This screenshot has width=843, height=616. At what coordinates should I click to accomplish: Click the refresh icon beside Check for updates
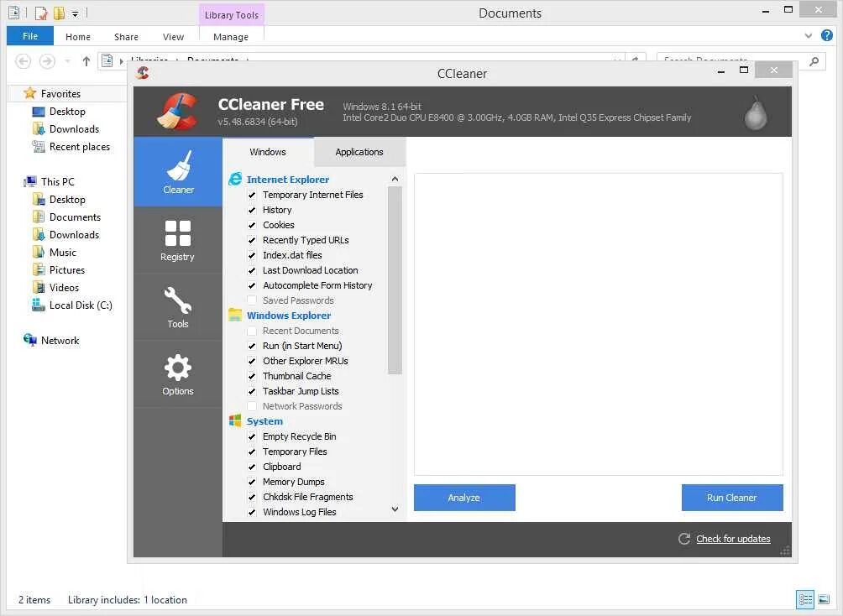683,539
